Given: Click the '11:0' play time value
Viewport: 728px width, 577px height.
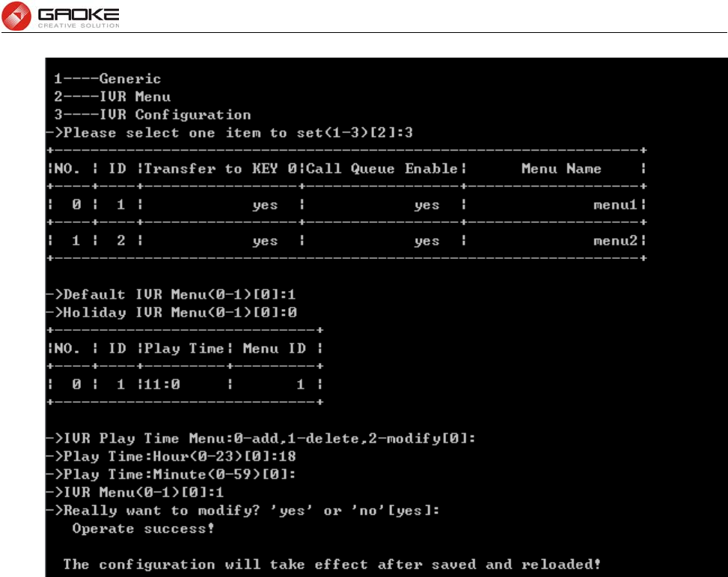Looking at the screenshot, I should (162, 385).
